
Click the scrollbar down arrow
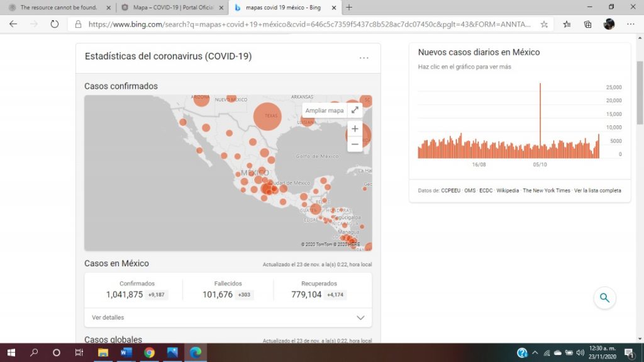tap(640, 339)
